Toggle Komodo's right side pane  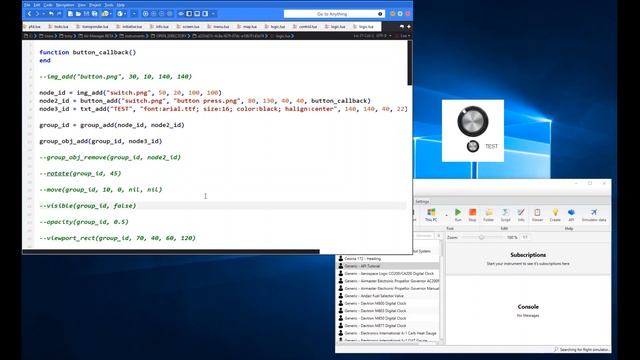click(205, 14)
